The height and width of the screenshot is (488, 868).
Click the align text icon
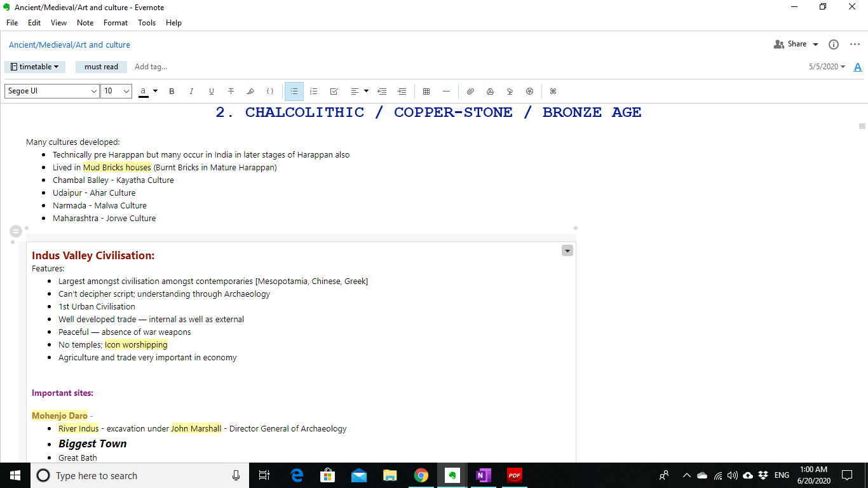click(355, 91)
